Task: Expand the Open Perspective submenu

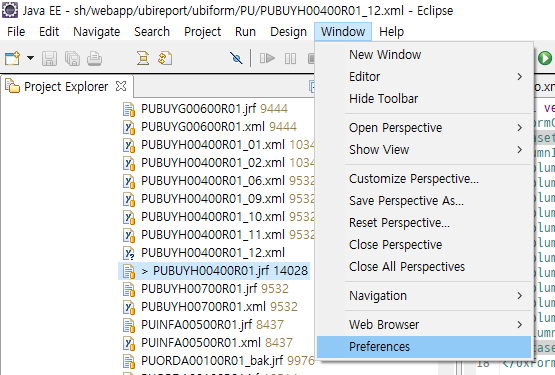Action: coord(424,127)
